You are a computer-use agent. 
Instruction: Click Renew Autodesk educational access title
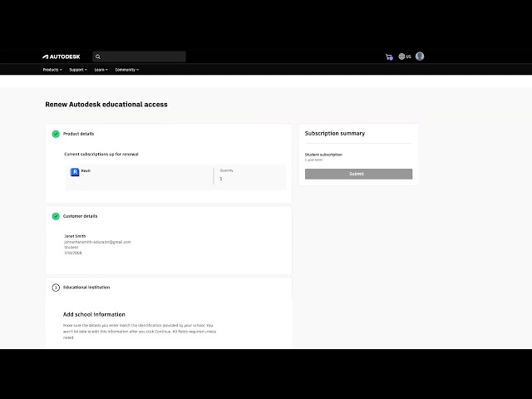point(106,105)
